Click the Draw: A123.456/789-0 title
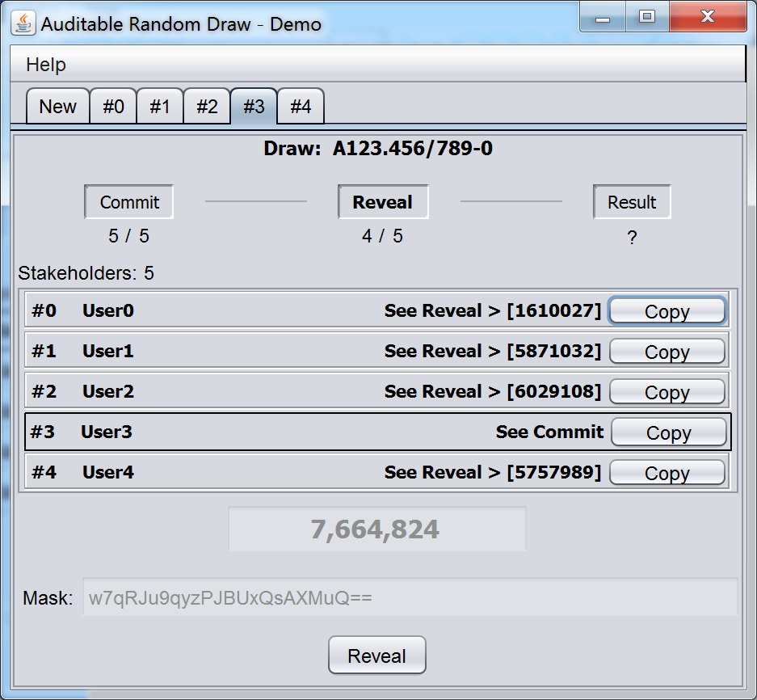Image resolution: width=757 pixels, height=700 pixels. (x=378, y=148)
